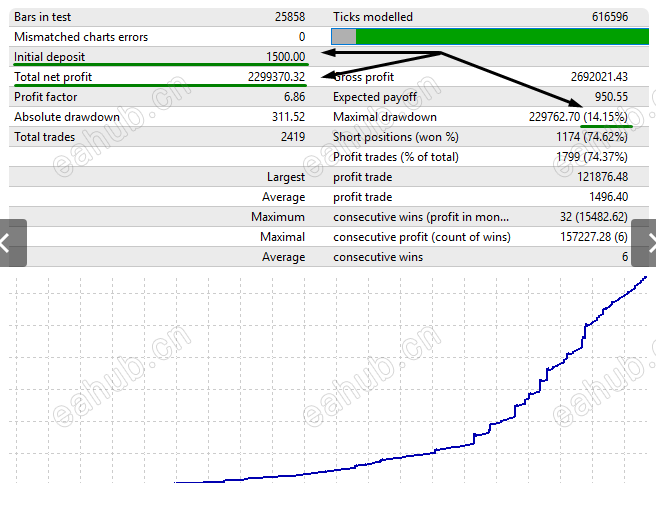Image resolution: width=656 pixels, height=506 pixels.
Task: Select the initial deposit value 1500.00
Action: point(285,57)
